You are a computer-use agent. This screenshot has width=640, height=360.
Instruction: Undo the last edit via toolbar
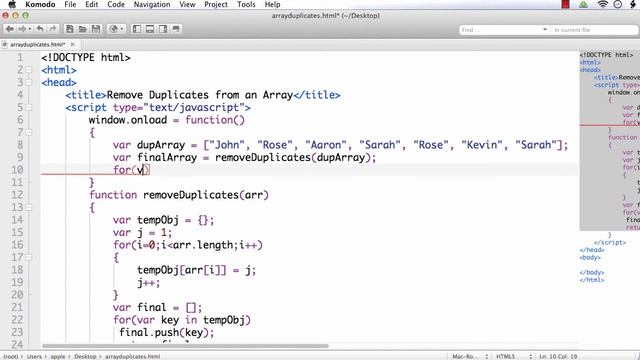[40, 29]
